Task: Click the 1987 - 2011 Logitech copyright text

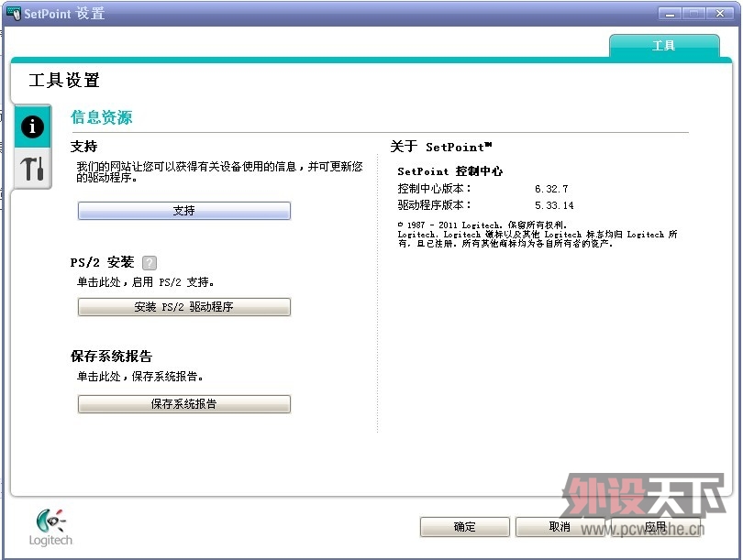Action: [482, 225]
